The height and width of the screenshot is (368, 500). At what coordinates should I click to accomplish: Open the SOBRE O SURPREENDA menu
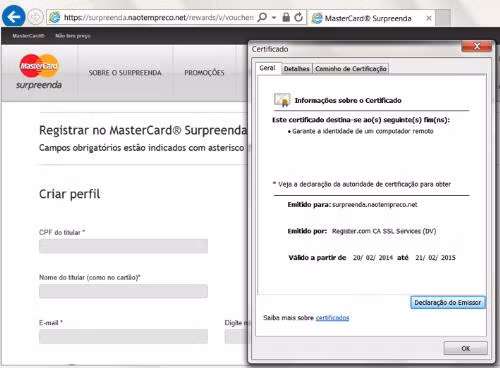(x=125, y=73)
